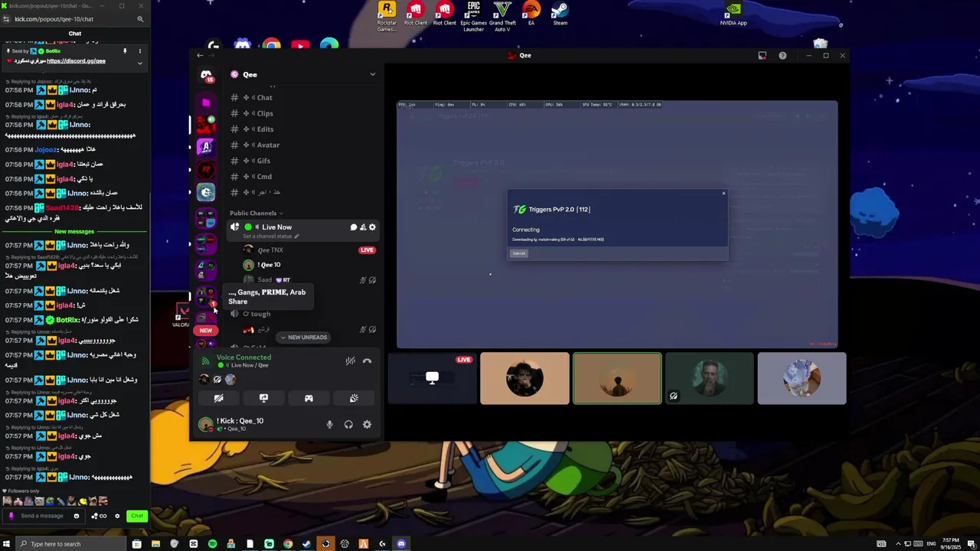This screenshot has width=980, height=551.
Task: Open Discord user settings gear
Action: point(367,425)
